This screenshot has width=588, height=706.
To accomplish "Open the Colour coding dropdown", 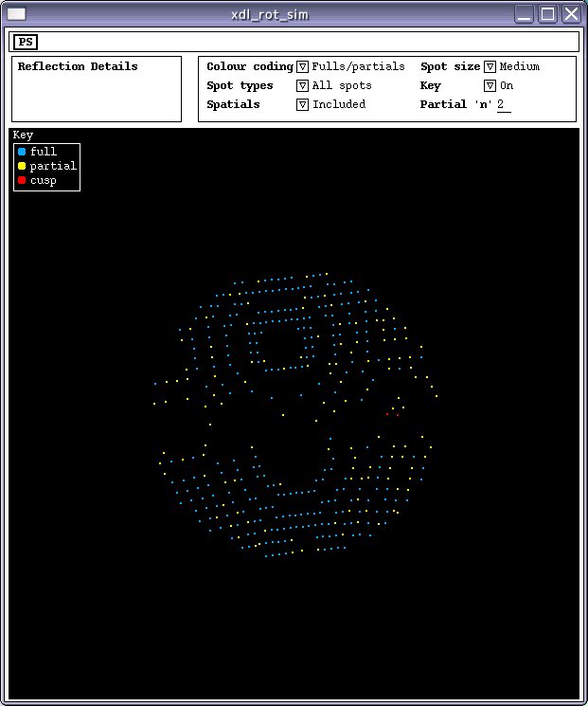I will click(302, 67).
